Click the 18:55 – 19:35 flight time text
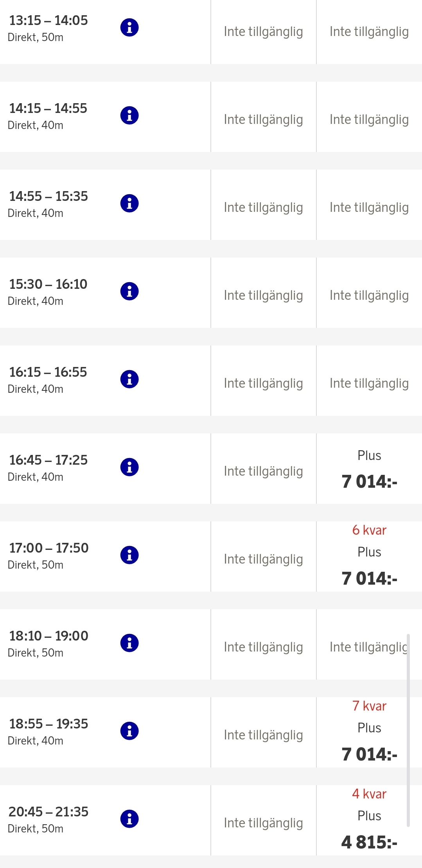 pos(48,724)
